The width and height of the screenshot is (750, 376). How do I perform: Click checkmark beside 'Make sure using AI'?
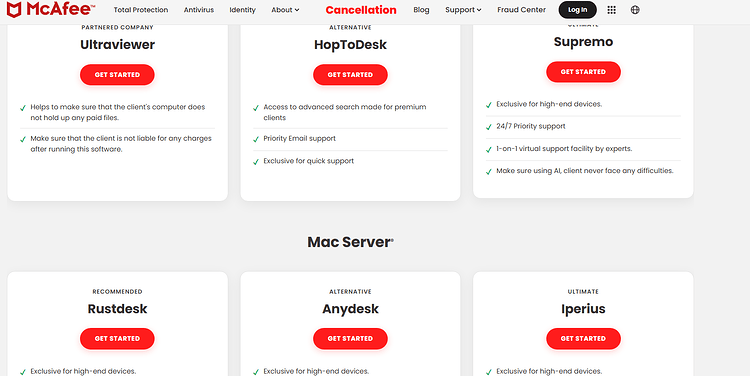click(489, 171)
